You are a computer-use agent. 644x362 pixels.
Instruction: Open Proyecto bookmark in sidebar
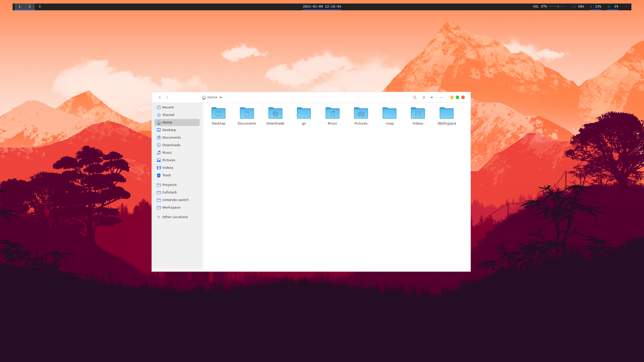pos(169,185)
